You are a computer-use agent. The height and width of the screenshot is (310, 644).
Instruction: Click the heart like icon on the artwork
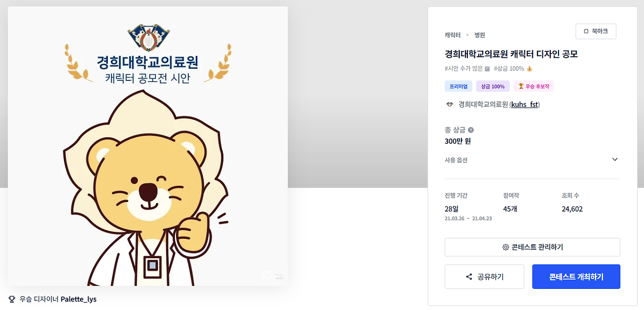(268, 275)
